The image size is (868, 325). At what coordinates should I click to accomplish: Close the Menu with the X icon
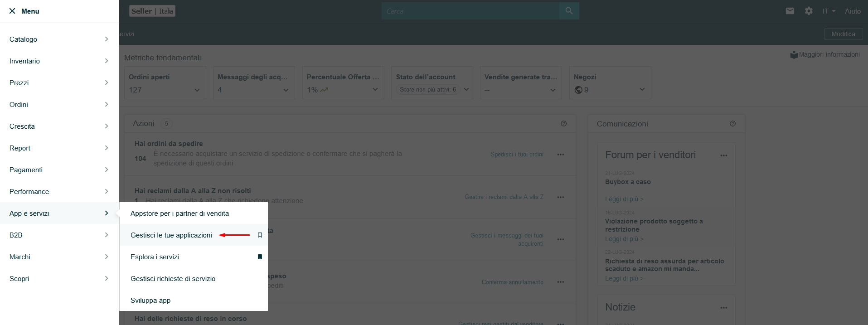12,11
